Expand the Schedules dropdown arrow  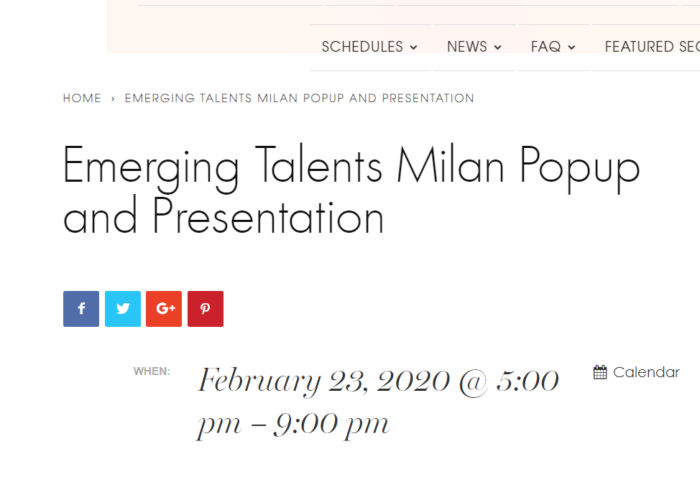[x=414, y=47]
